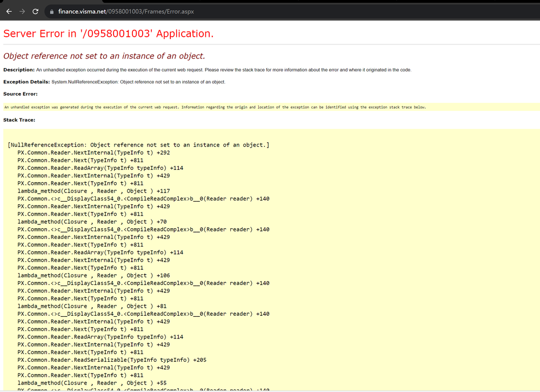This screenshot has height=392, width=540.
Task: Click the 'Description:' label
Action: tap(19, 70)
